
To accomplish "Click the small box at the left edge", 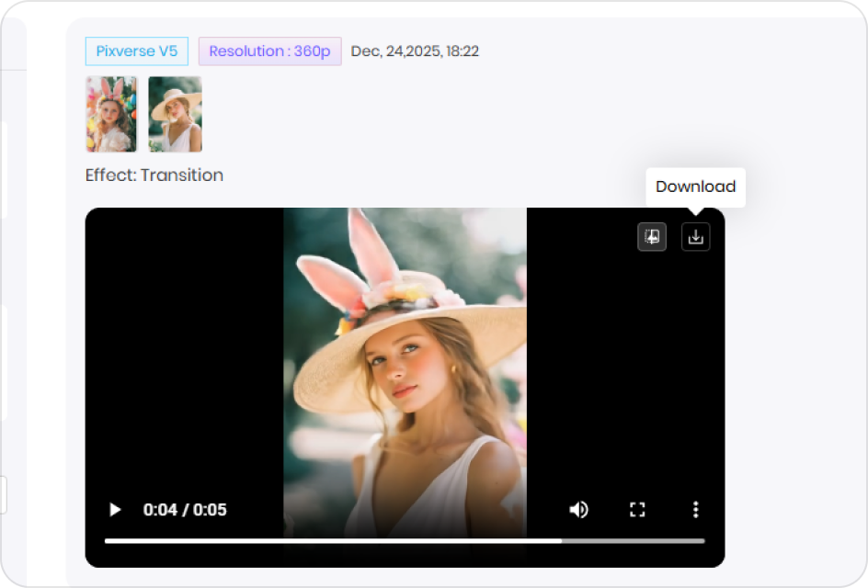I will coord(3,495).
